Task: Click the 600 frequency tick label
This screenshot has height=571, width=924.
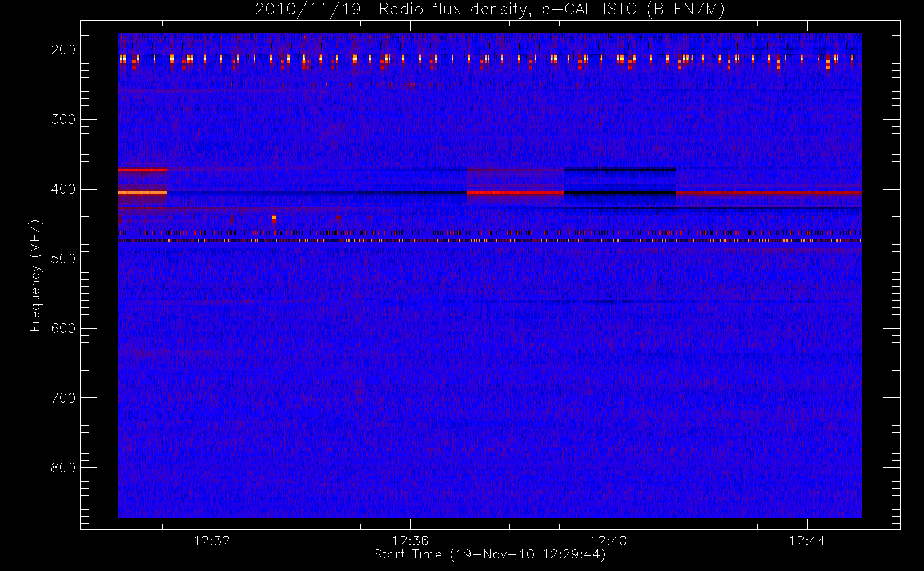Action: [x=63, y=328]
